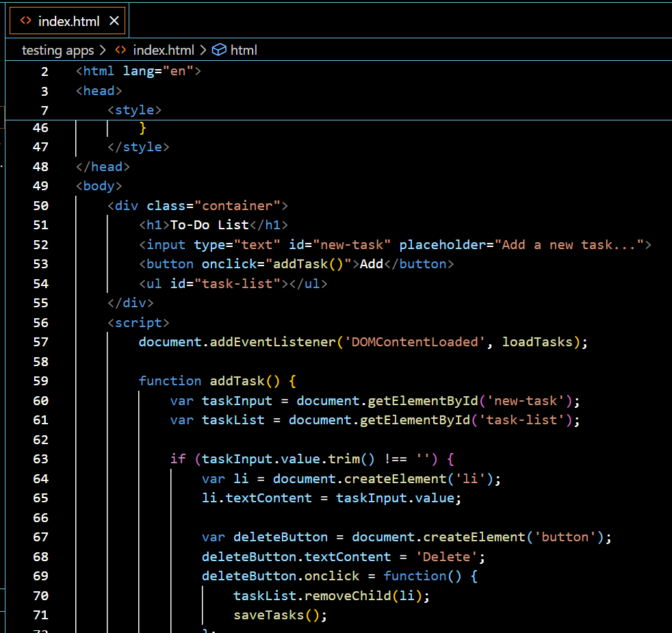Image resolution: width=672 pixels, height=633 pixels.
Task: Click the closing </head> tag
Action: click(x=103, y=166)
